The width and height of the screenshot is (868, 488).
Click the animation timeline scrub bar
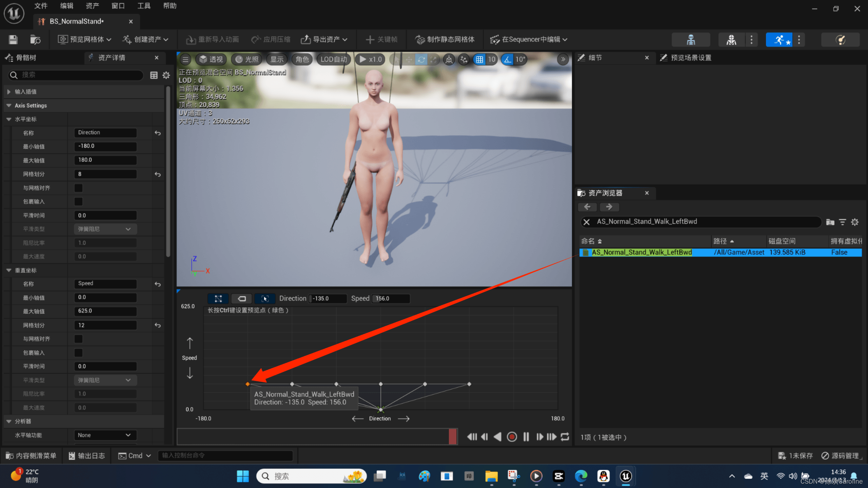point(317,437)
